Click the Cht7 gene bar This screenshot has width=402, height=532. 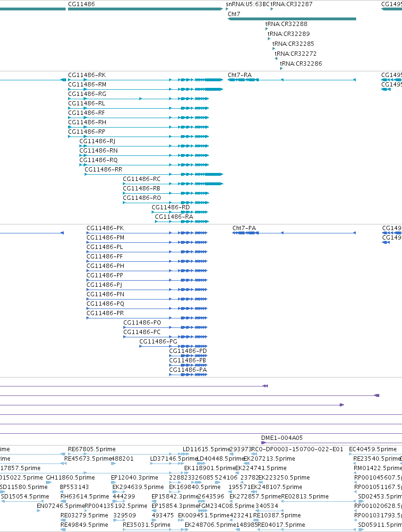coord(292,19)
